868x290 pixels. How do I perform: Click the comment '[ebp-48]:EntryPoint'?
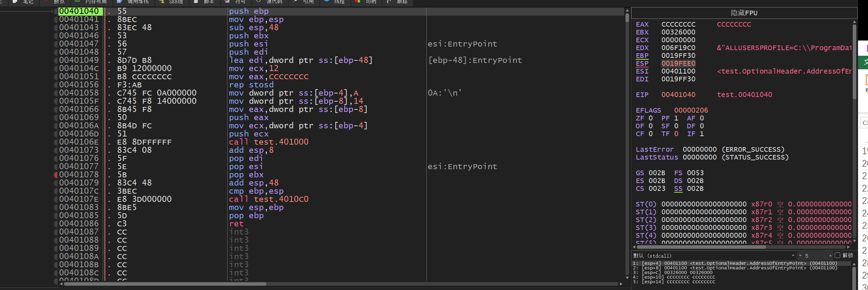tap(475, 60)
